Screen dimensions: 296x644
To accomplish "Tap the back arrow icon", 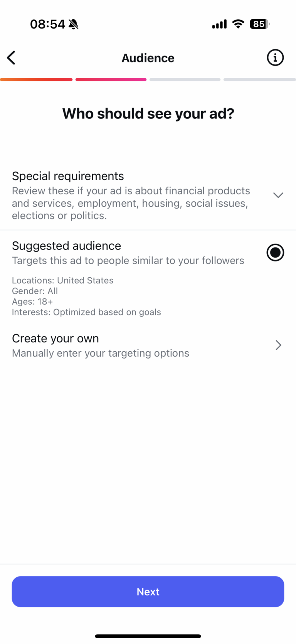I will coord(11,58).
